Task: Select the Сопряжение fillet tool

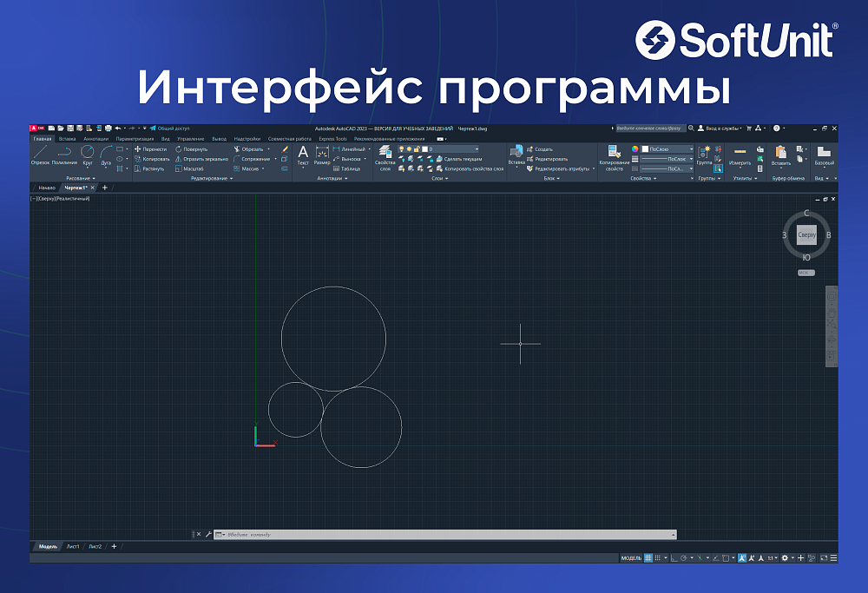Action: coord(252,159)
